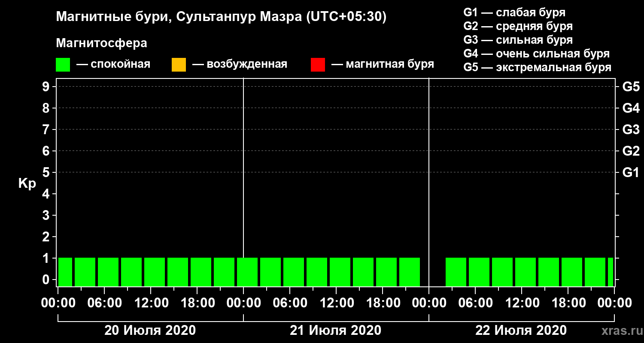Click the '20 Июля 2020' date label
Screen dimensions: 644x343
pos(150,331)
